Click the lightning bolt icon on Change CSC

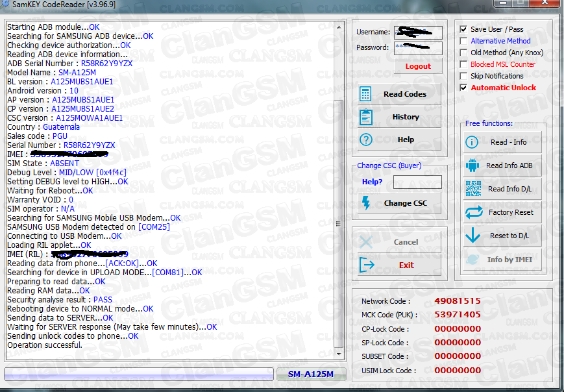coord(366,203)
